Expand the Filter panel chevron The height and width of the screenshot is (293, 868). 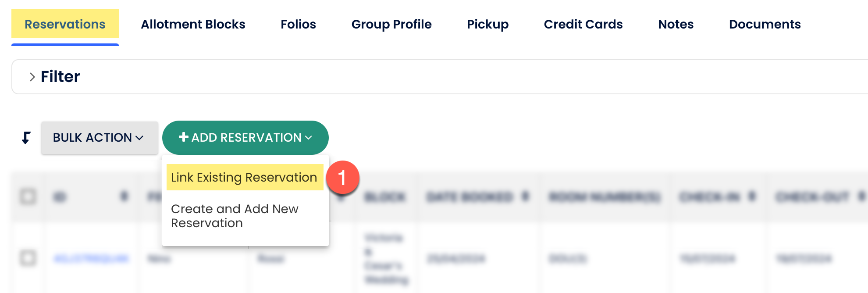click(32, 77)
